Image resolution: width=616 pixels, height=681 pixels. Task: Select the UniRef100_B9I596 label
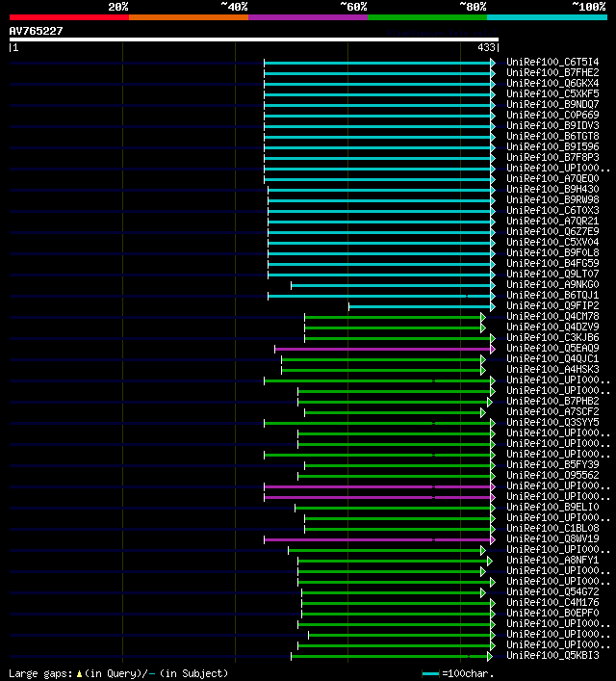click(x=552, y=146)
